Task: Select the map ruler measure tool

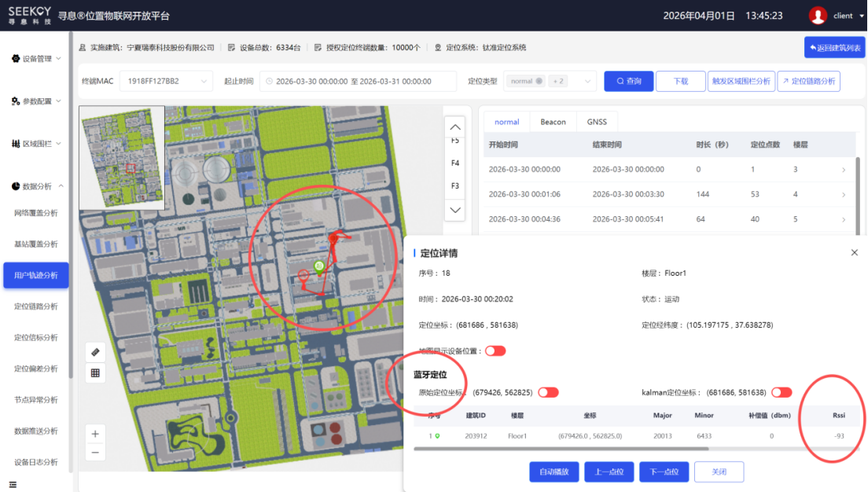Action: (95, 352)
